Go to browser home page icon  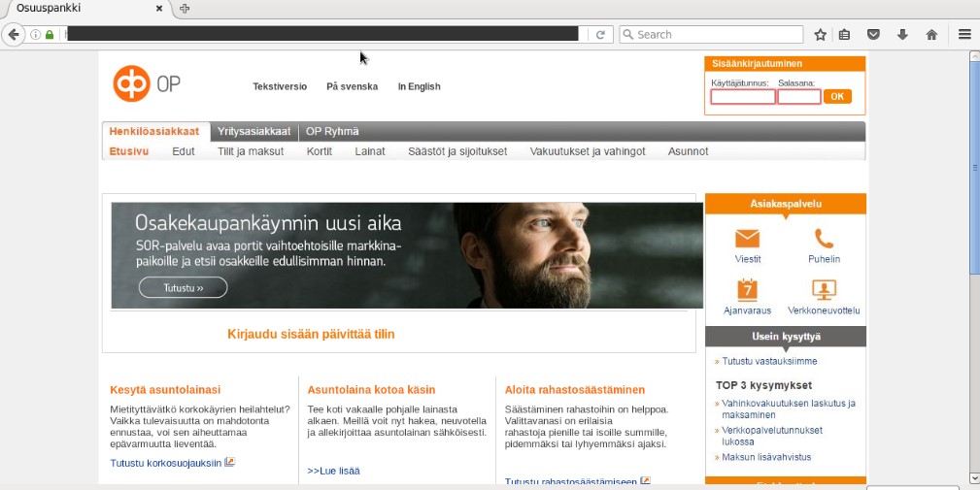pos(931,35)
